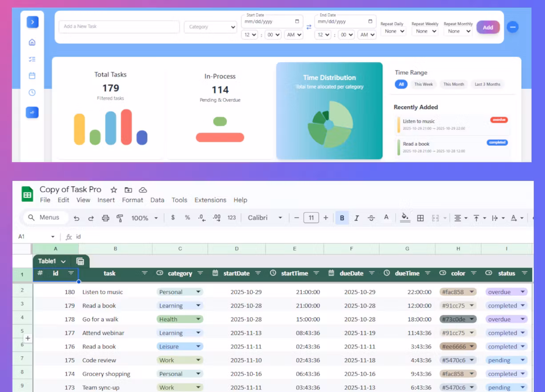The width and height of the screenshot is (545, 392).
Task: Open the Extensions menu
Action: point(210,200)
